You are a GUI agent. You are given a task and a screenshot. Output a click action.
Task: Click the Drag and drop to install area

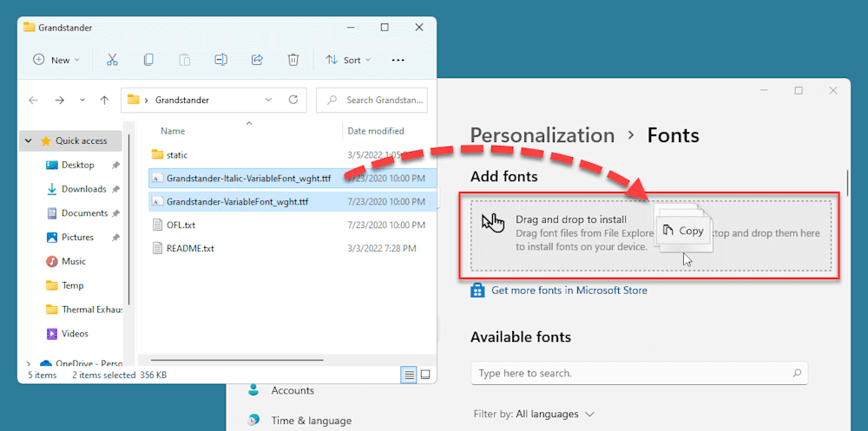pos(651,236)
